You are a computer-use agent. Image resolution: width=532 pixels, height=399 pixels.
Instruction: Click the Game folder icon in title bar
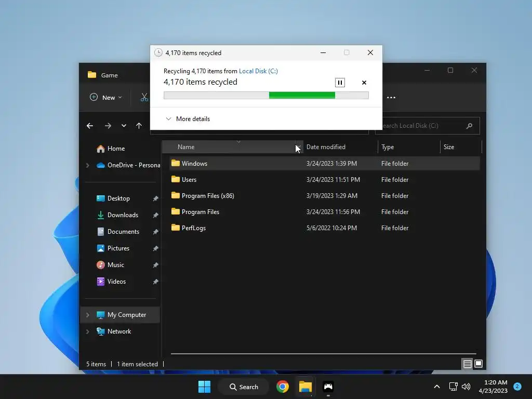(92, 75)
